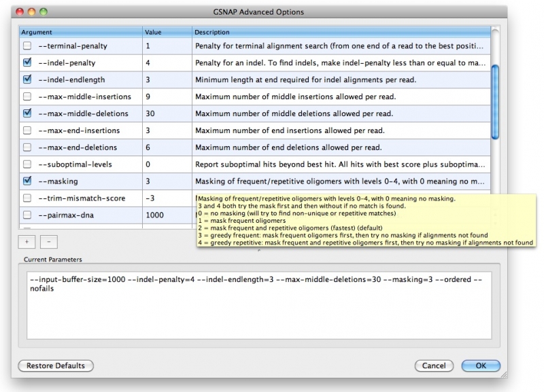Select the --max-end-insertions argument name
This screenshot has width=544, height=392.
pyautogui.click(x=79, y=130)
